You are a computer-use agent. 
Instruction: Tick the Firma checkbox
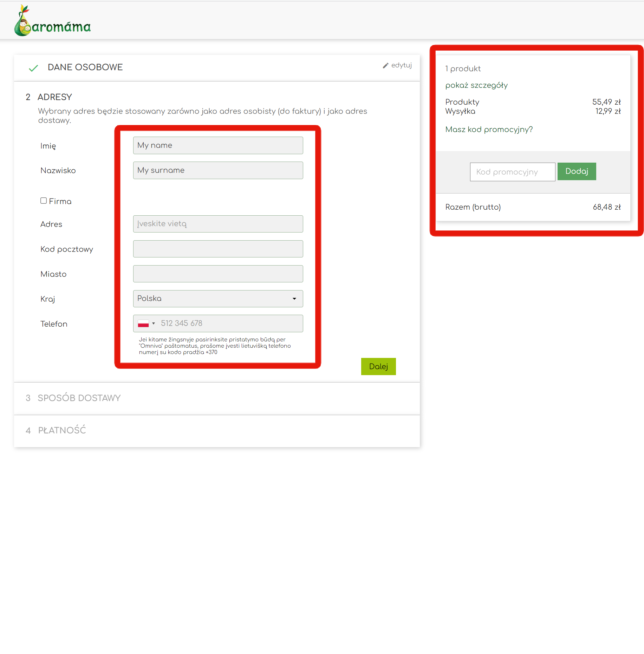point(44,201)
